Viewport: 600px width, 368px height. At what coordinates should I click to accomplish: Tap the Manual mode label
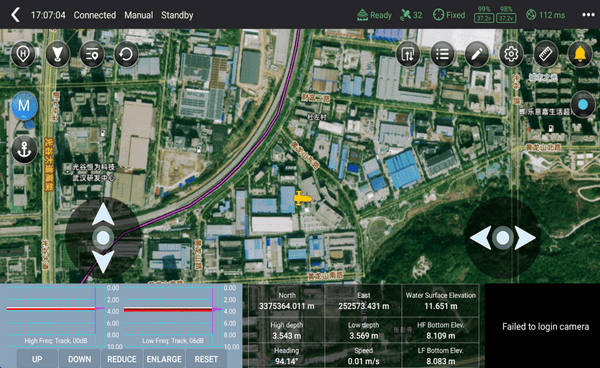(139, 15)
